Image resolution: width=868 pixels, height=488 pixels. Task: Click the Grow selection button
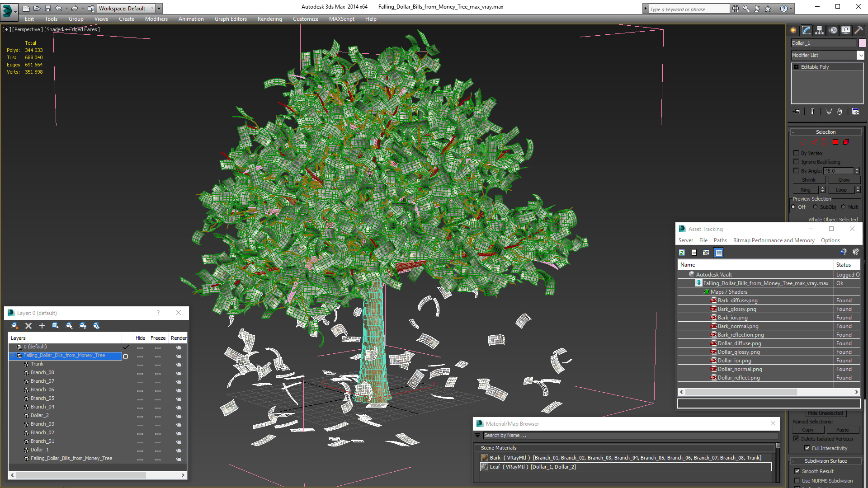point(844,180)
